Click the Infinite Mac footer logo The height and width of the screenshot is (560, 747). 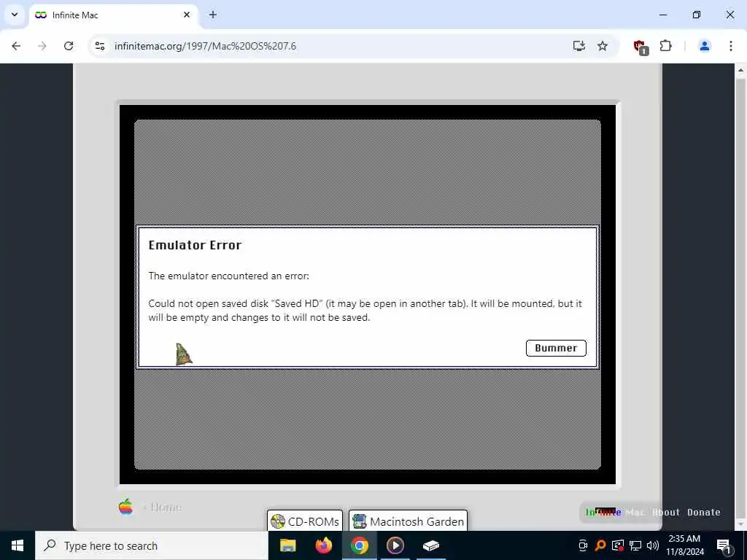pyautogui.click(x=614, y=513)
